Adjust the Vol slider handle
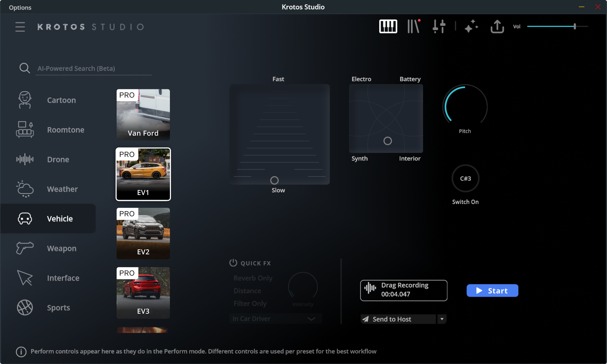Image resolution: width=607 pixels, height=364 pixels. pos(575,26)
